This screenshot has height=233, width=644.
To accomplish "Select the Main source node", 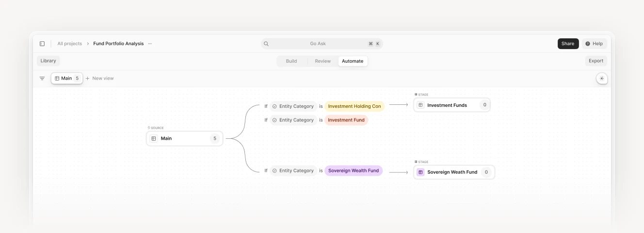I will point(185,138).
